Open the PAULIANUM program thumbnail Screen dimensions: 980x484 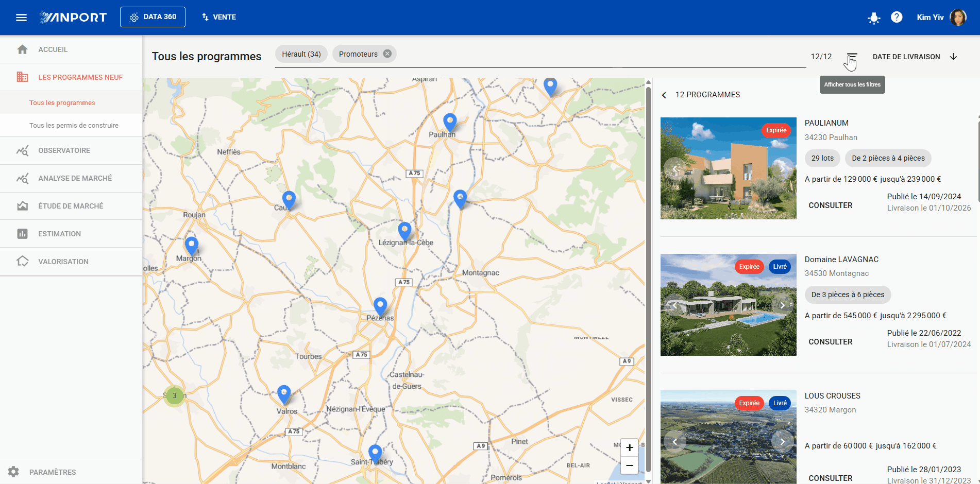(x=729, y=168)
